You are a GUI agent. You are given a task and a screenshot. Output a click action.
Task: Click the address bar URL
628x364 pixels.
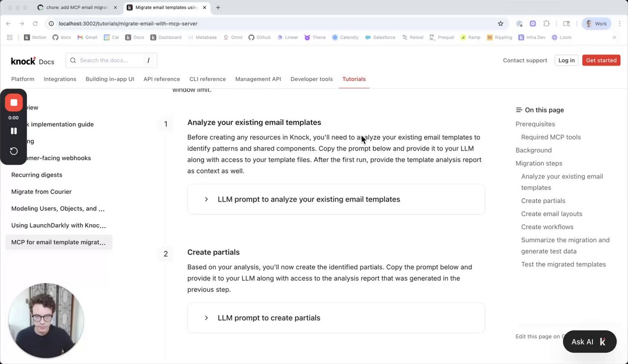pos(128,24)
